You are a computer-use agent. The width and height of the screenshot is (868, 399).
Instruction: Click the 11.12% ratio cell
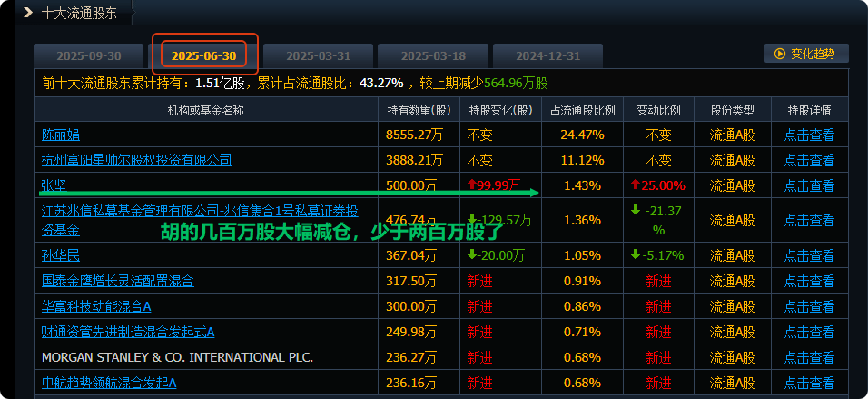click(x=582, y=160)
